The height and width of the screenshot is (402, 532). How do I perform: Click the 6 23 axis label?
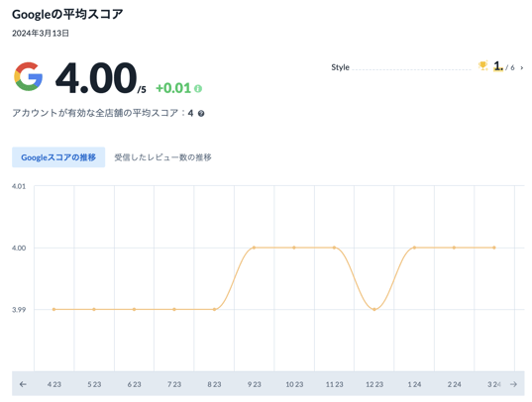[x=135, y=384]
